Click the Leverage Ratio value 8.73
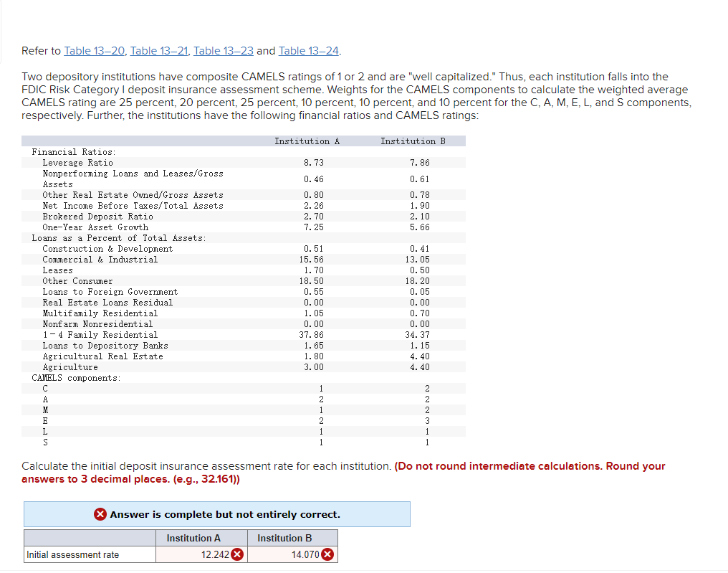The image size is (728, 573). tap(314, 163)
